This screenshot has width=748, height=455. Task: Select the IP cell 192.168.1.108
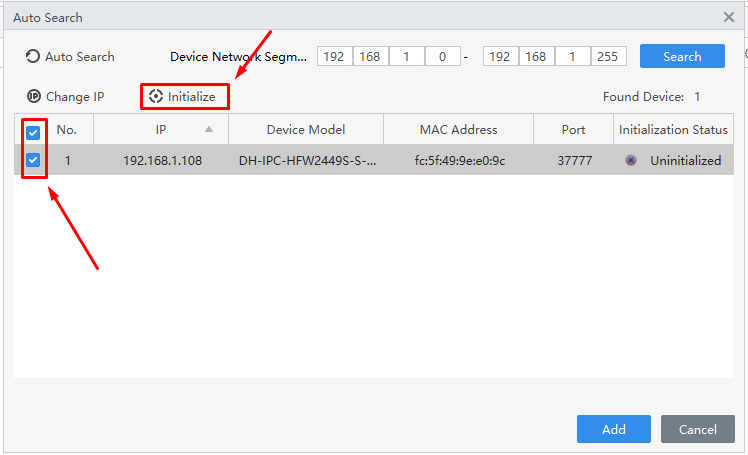163,160
